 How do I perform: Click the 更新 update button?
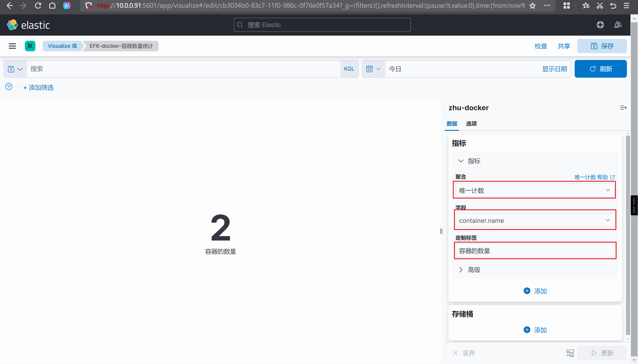tap(602, 353)
